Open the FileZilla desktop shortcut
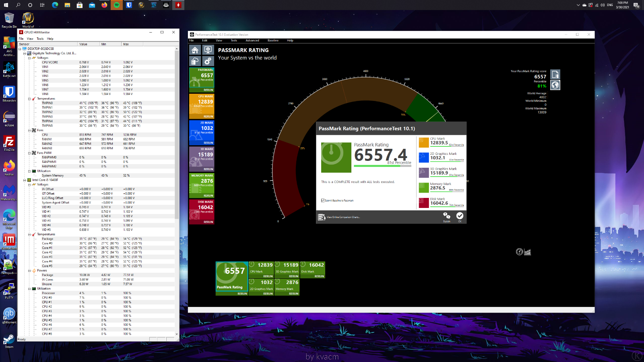This screenshot has width=644, height=362. click(x=9, y=143)
